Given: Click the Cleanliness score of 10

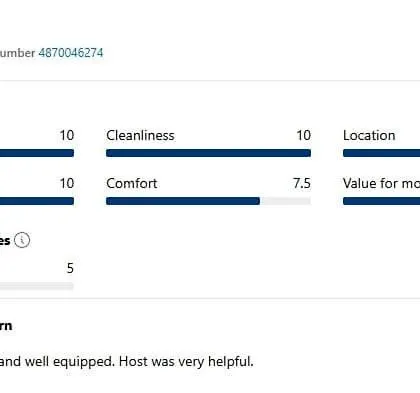Looking at the screenshot, I should pyautogui.click(x=304, y=135).
